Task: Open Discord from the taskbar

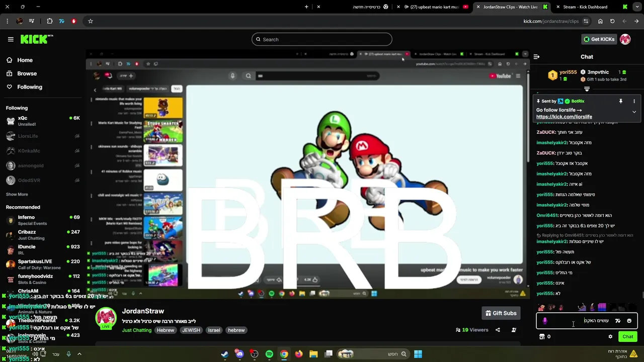Action: 239,354
